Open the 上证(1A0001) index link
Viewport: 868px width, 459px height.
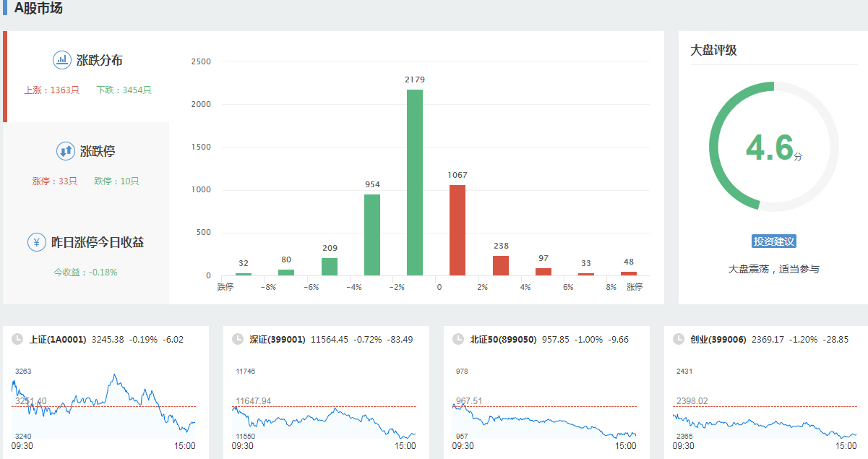click(x=58, y=339)
